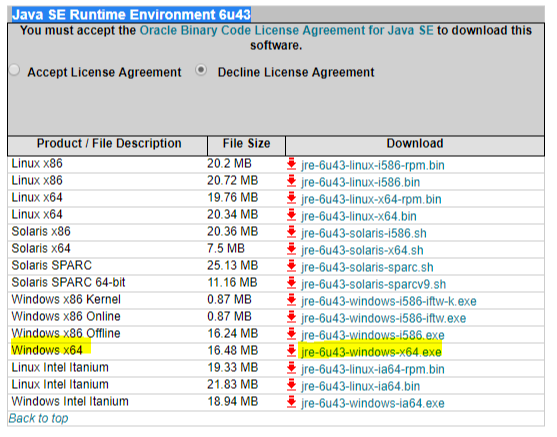This screenshot has width=557, height=437.
Task: Open Oracle Binary Code License Agreement link
Action: point(286,30)
